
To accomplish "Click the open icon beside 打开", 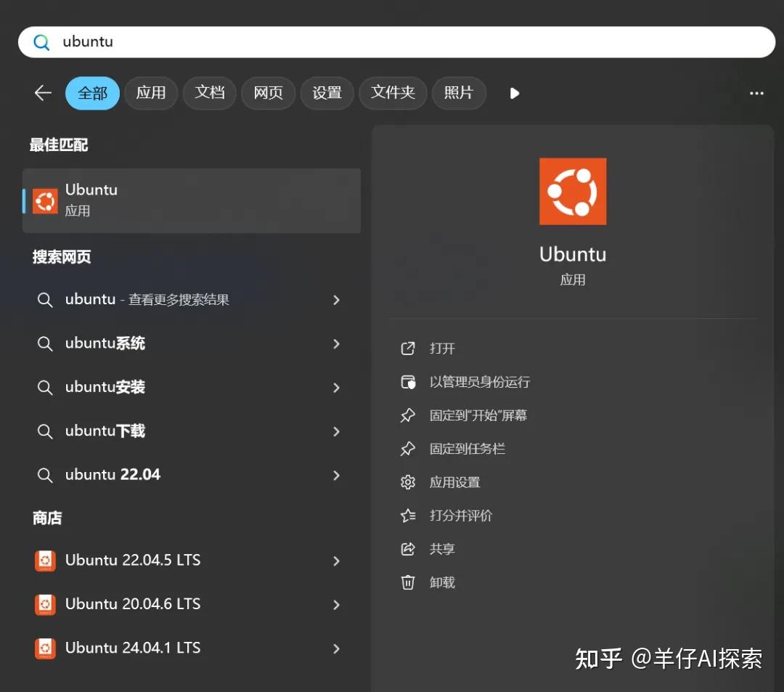I will point(408,349).
